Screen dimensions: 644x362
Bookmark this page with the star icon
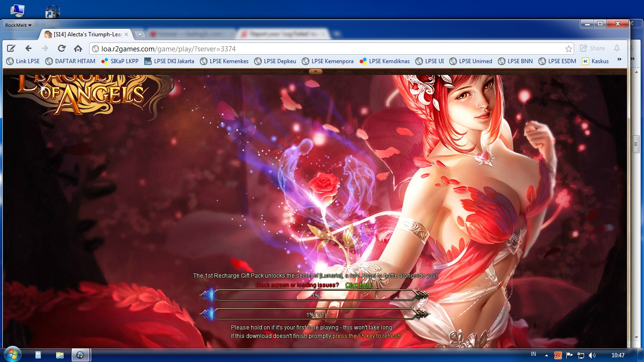[x=569, y=49]
